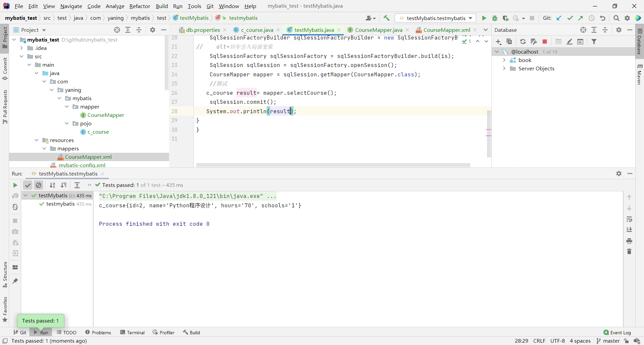Viewport: 644px width, 345px height.
Task: Pin the Run tab
Action: (x=15, y=281)
